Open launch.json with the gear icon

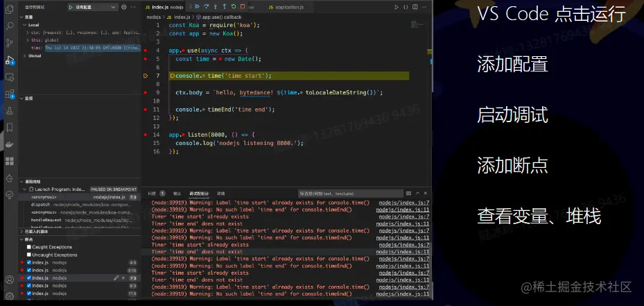pyautogui.click(x=123, y=7)
